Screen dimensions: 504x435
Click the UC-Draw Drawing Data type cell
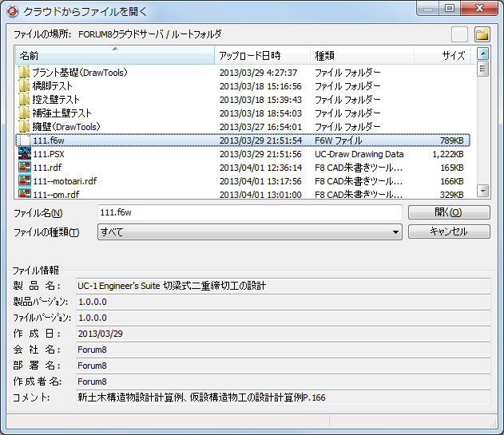359,154
